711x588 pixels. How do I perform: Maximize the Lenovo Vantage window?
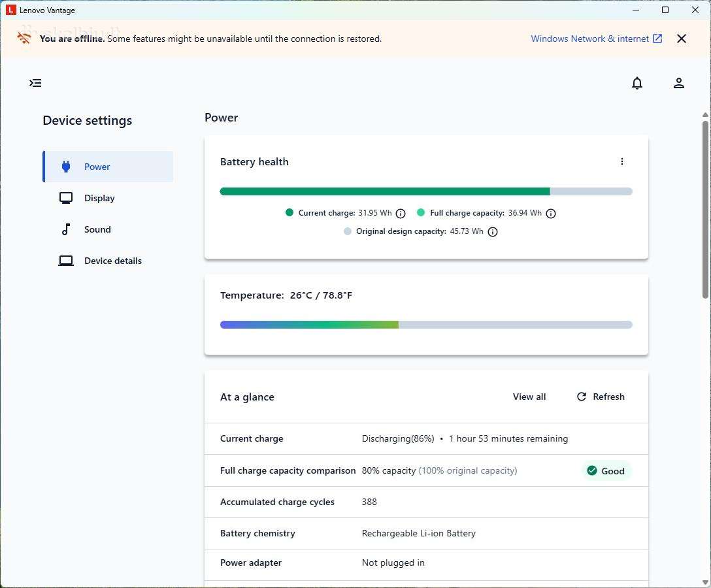coord(665,10)
